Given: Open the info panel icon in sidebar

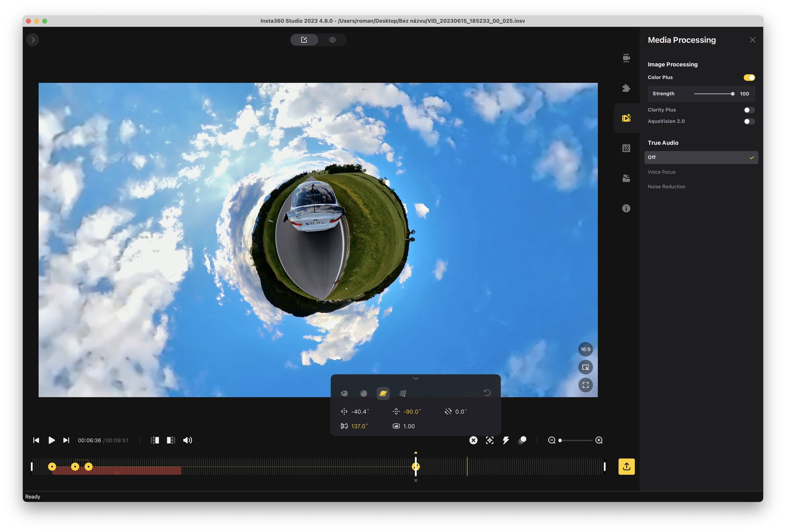Looking at the screenshot, I should pyautogui.click(x=626, y=208).
